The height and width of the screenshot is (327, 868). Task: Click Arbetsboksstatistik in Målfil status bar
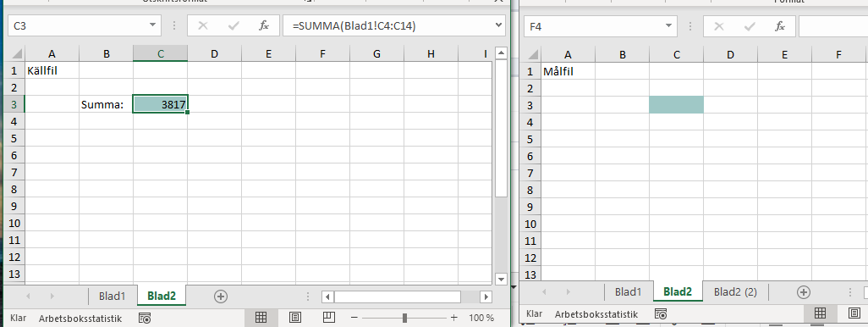[x=596, y=313]
